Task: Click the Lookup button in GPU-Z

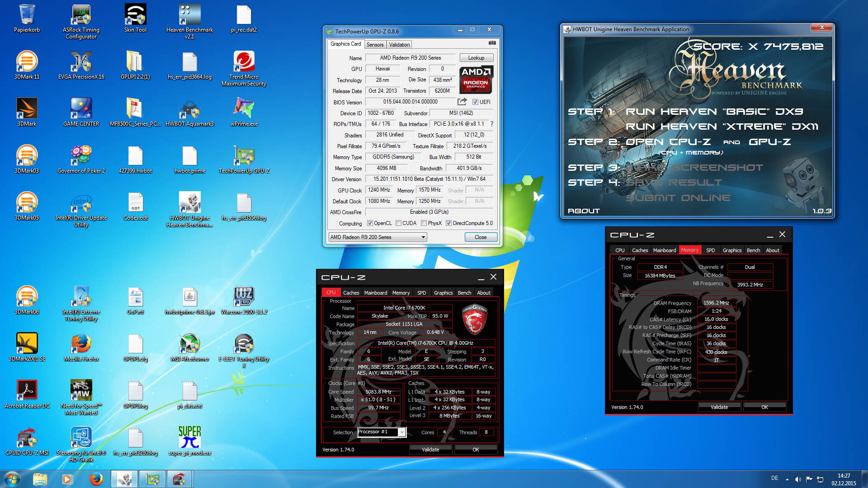Action: 476,58
